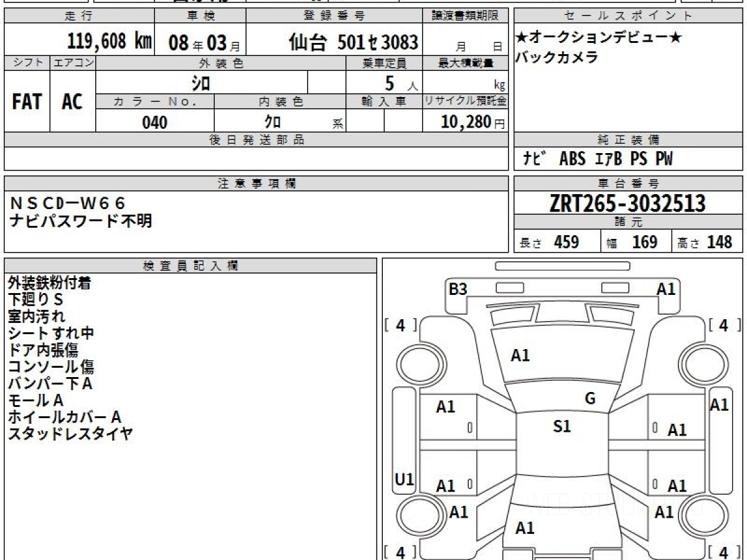The image size is (747, 560).
Task: Select the FAT shift value
Action: click(27, 102)
